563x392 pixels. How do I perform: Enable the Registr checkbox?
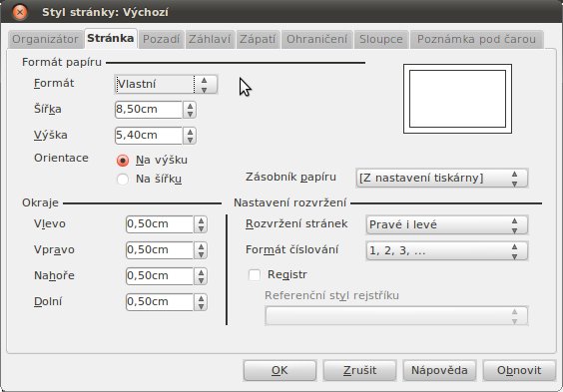255,275
